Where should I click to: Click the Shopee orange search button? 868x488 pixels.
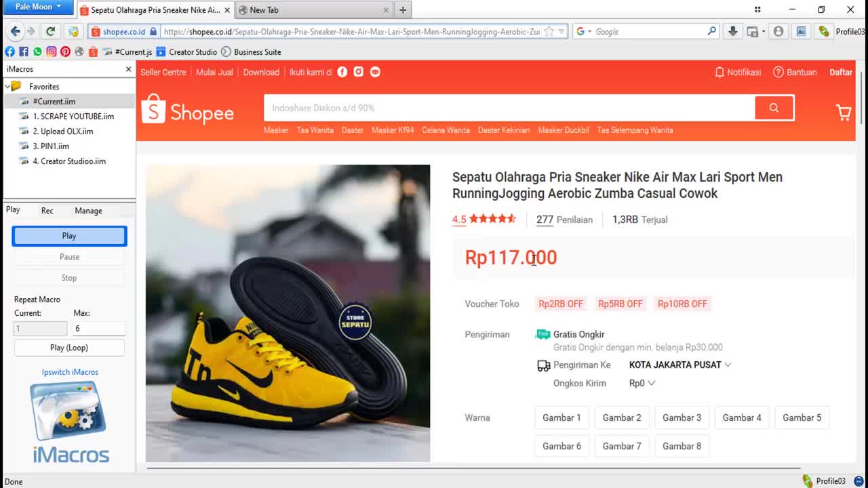coord(774,108)
